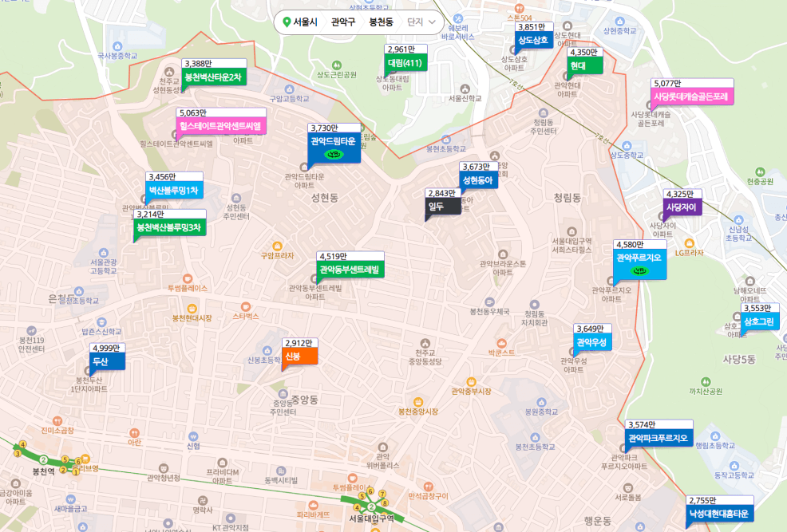
Task: Click the 봉천초등학교 school icon
Action: (x=535, y=437)
